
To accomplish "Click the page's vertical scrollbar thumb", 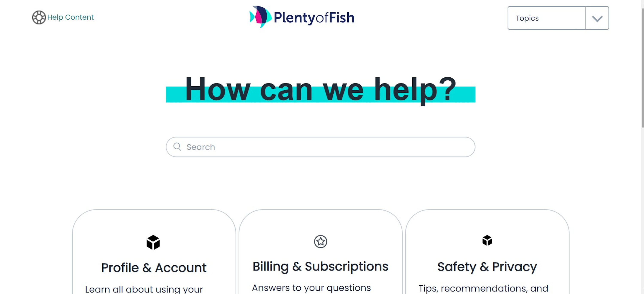I will 642,68.
